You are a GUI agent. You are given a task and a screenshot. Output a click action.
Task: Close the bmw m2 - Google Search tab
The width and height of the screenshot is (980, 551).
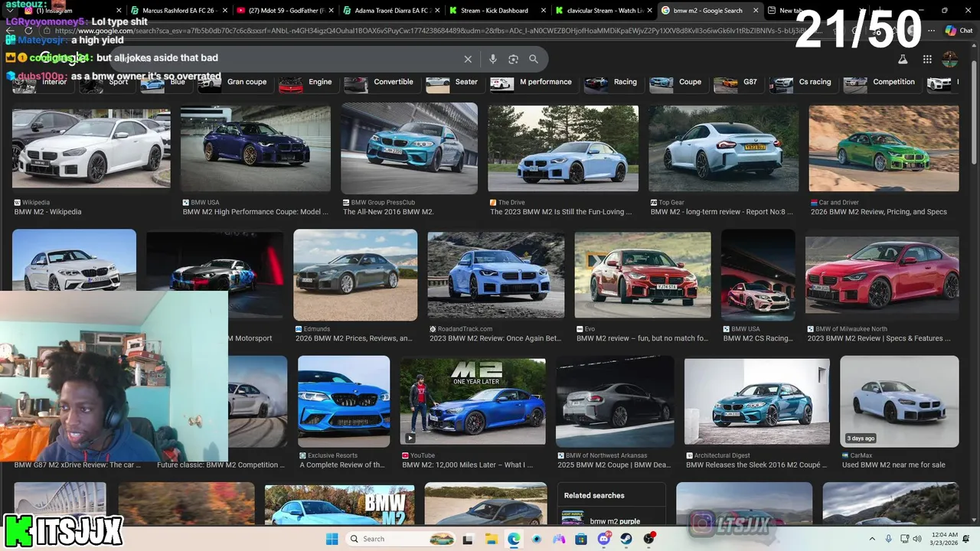756,11
